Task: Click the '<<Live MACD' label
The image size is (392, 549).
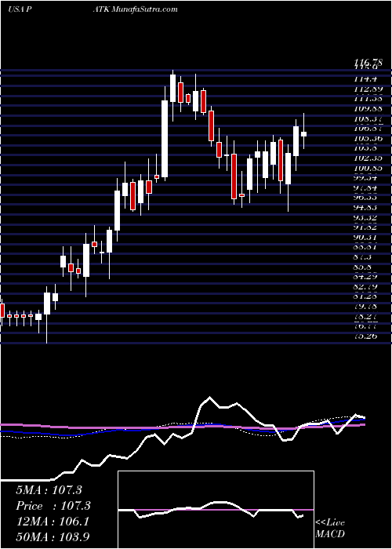Action: click(x=330, y=529)
